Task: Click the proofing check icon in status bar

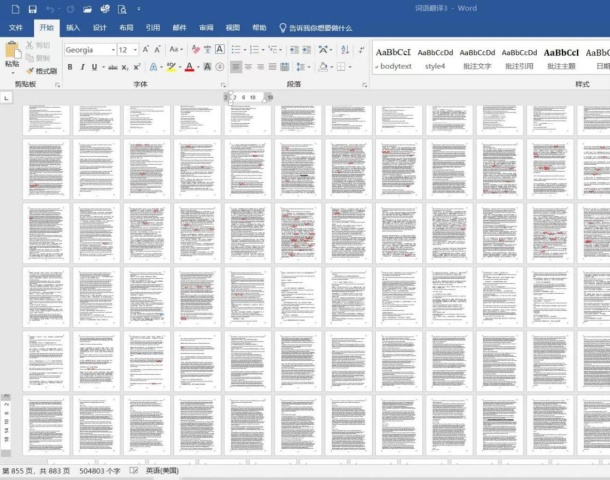Action: click(x=134, y=470)
